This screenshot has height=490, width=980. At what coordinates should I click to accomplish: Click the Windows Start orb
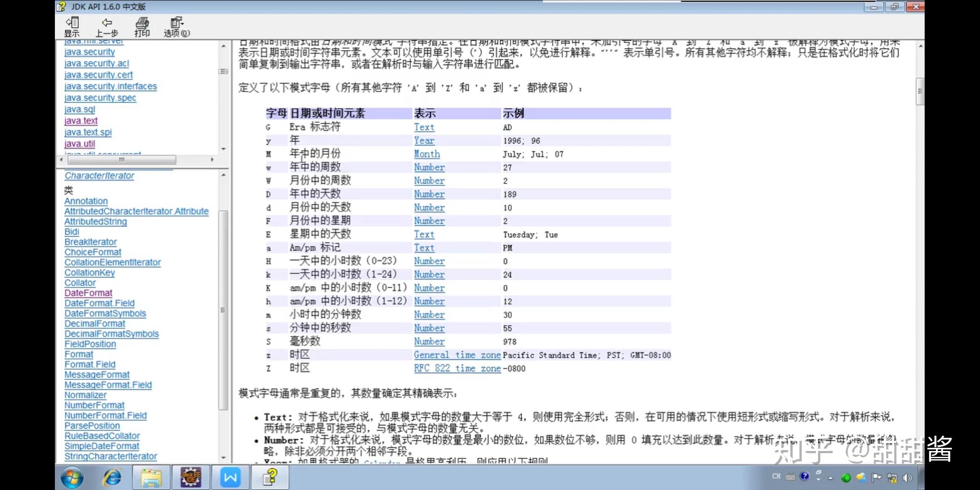click(72, 477)
